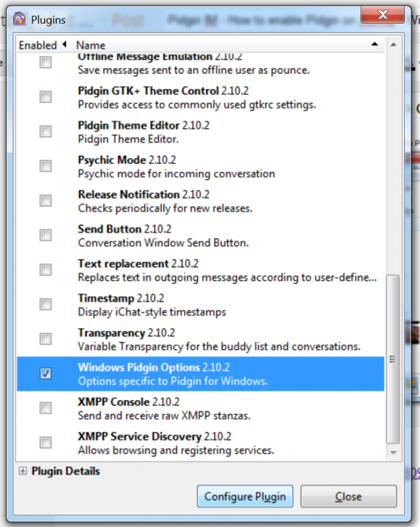Uncheck Windows Pidgin Options checkbox

pos(45,373)
